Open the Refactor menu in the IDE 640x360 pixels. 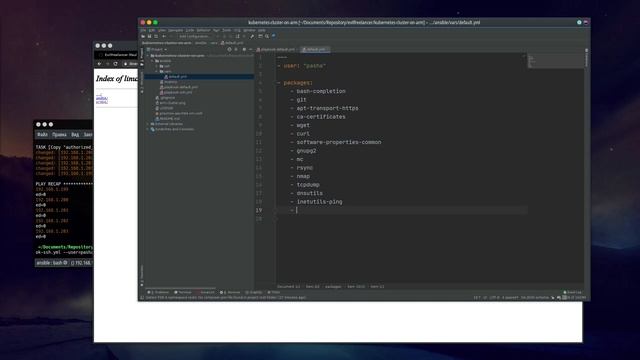pos(203,30)
